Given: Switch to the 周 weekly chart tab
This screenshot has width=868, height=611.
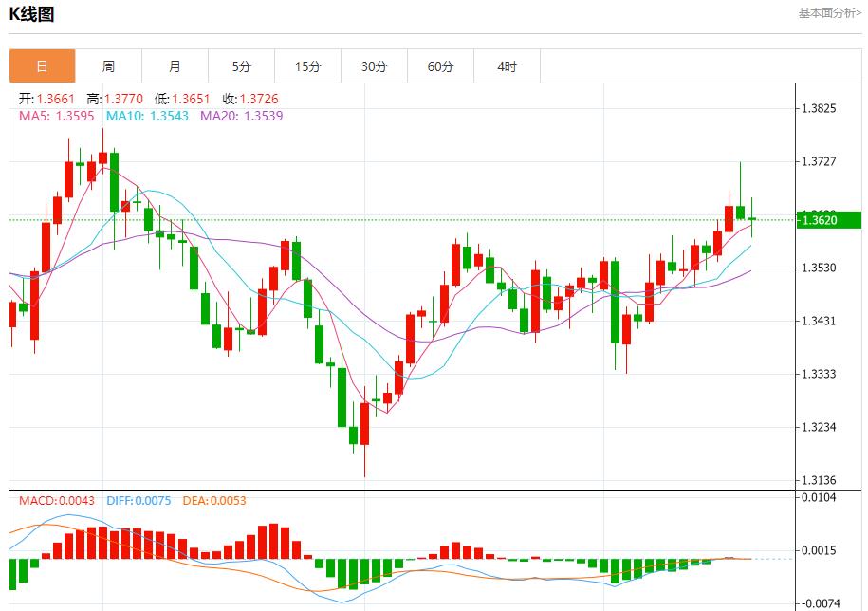Looking at the screenshot, I should pyautogui.click(x=106, y=65).
